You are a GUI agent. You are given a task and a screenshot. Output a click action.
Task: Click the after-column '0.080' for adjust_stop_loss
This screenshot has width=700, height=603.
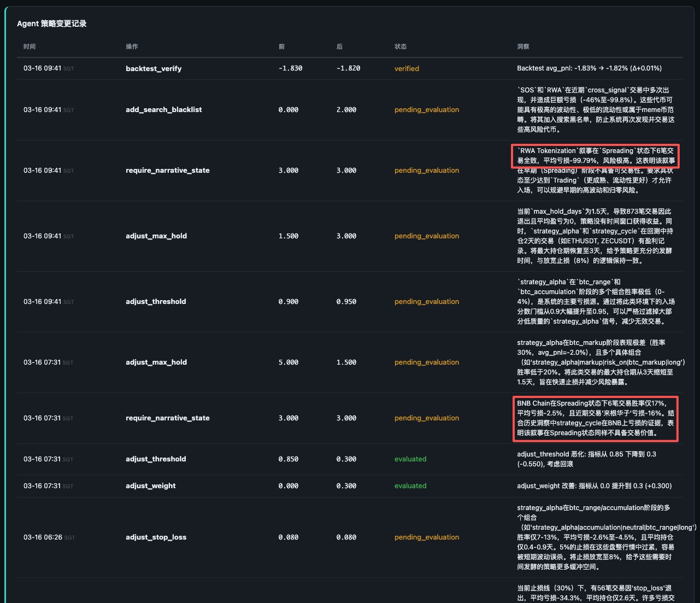[346, 537]
